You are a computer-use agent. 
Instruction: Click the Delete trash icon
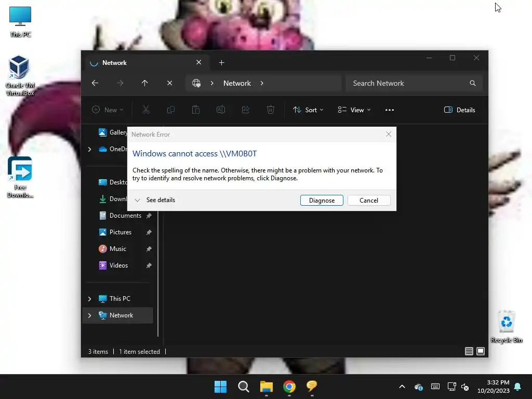coord(270,110)
